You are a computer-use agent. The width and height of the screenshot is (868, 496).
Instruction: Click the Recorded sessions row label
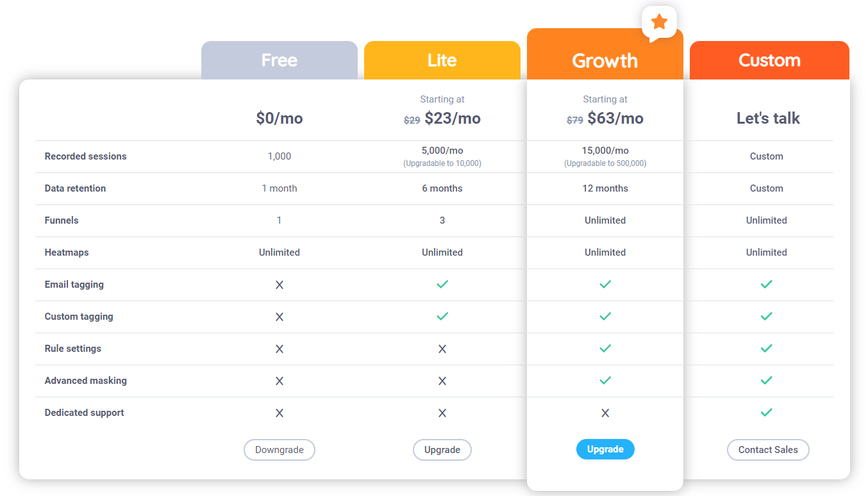tap(86, 156)
